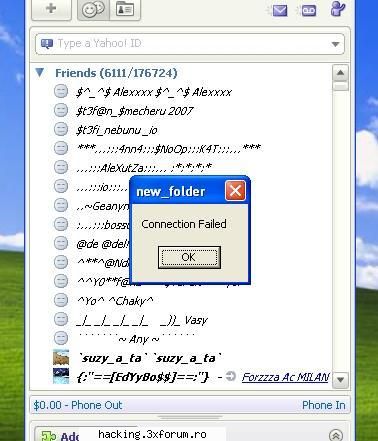
Task: Select contact 4nn4:::$NoOp:::K4T
Action: tap(169, 149)
